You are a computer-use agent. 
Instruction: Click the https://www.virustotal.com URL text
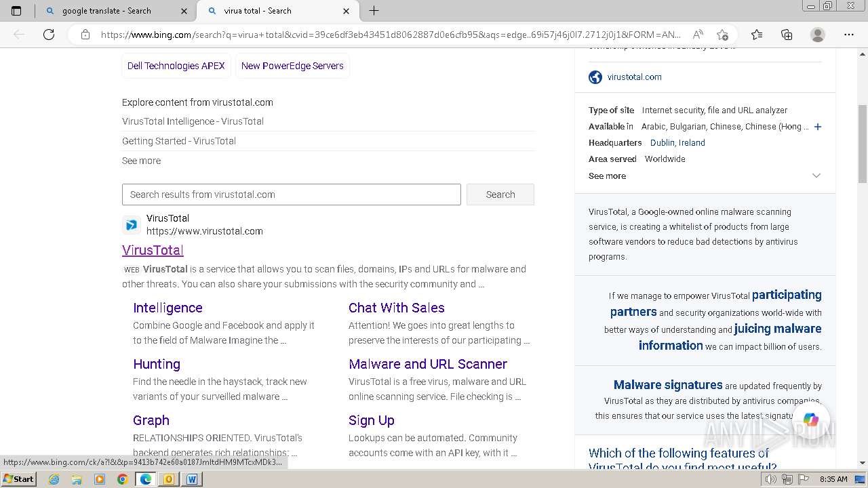pos(205,231)
